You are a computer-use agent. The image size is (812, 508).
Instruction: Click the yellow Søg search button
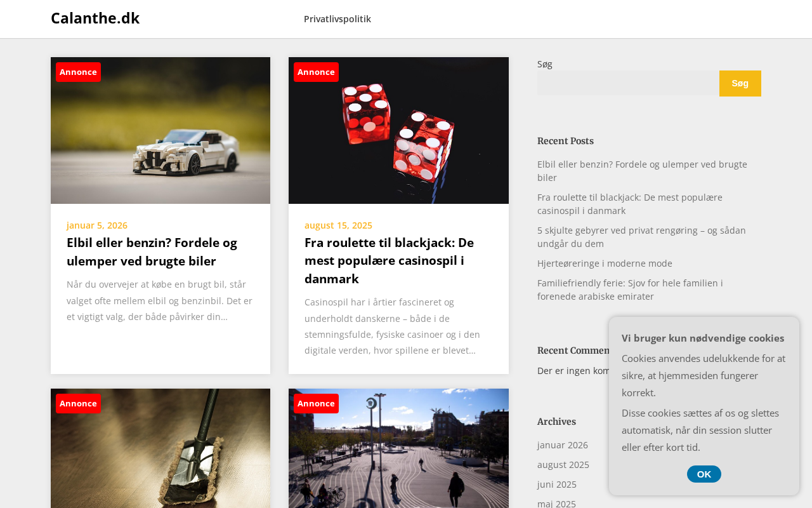point(740,83)
